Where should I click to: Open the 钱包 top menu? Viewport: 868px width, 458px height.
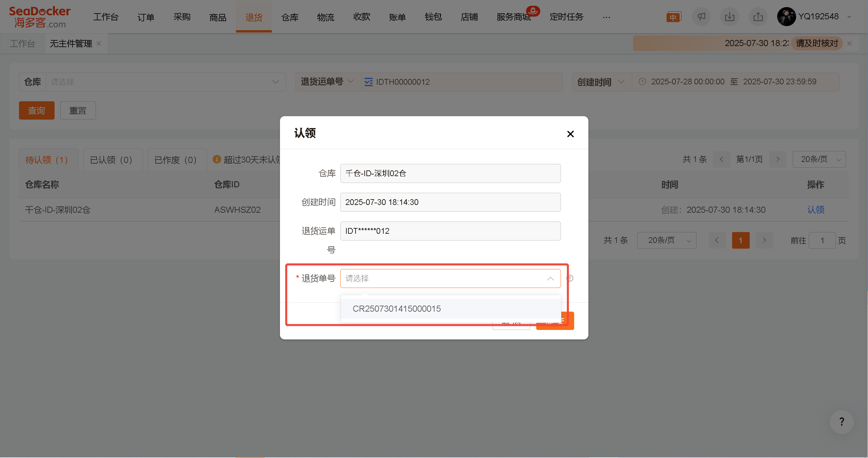433,17
